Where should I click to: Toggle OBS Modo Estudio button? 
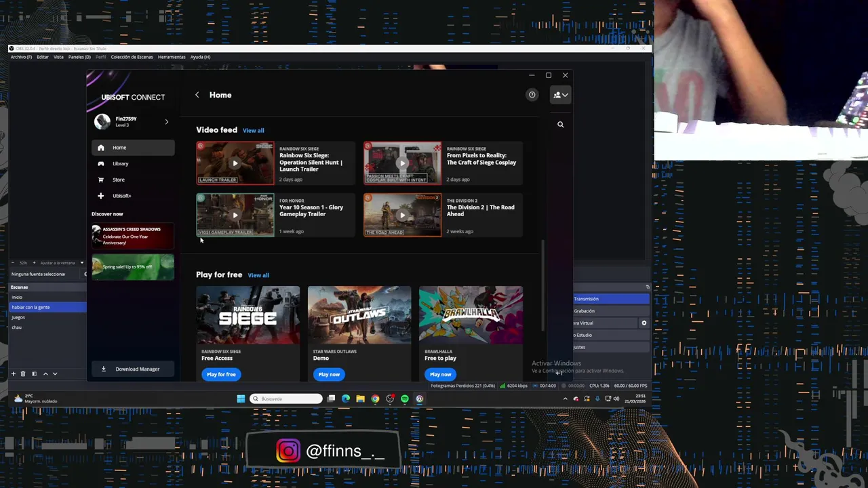tap(611, 335)
